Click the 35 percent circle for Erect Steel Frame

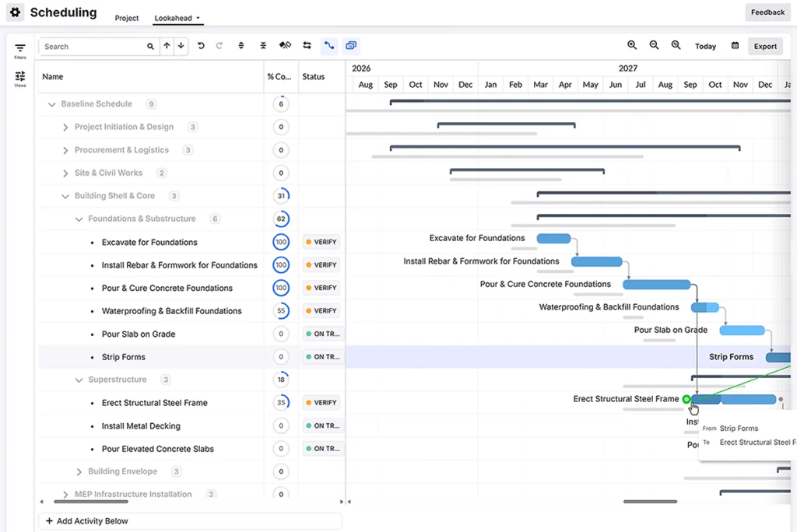tap(281, 402)
